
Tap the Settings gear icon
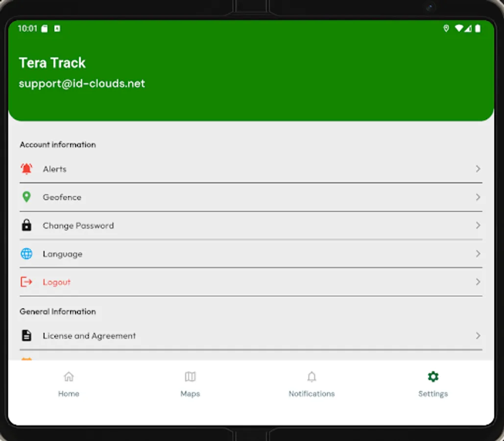tap(433, 376)
